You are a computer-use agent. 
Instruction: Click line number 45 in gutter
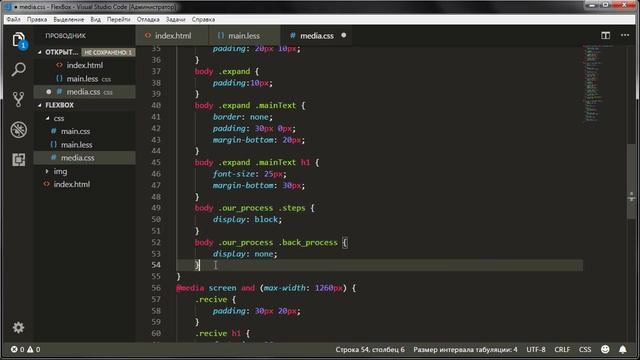tap(156, 162)
